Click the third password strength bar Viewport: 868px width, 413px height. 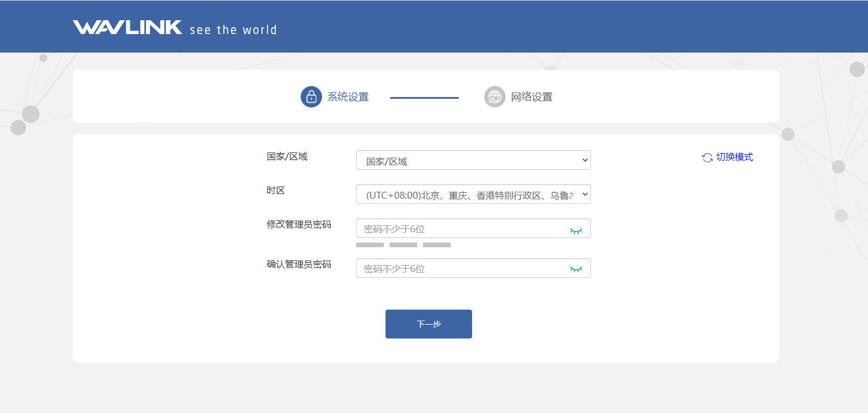pos(437,245)
